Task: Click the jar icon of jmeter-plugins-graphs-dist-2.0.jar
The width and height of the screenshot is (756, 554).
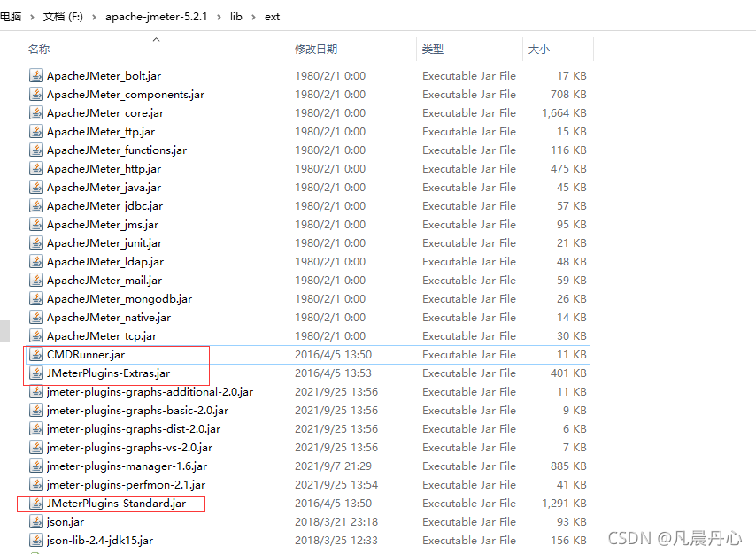Action: [x=36, y=428]
